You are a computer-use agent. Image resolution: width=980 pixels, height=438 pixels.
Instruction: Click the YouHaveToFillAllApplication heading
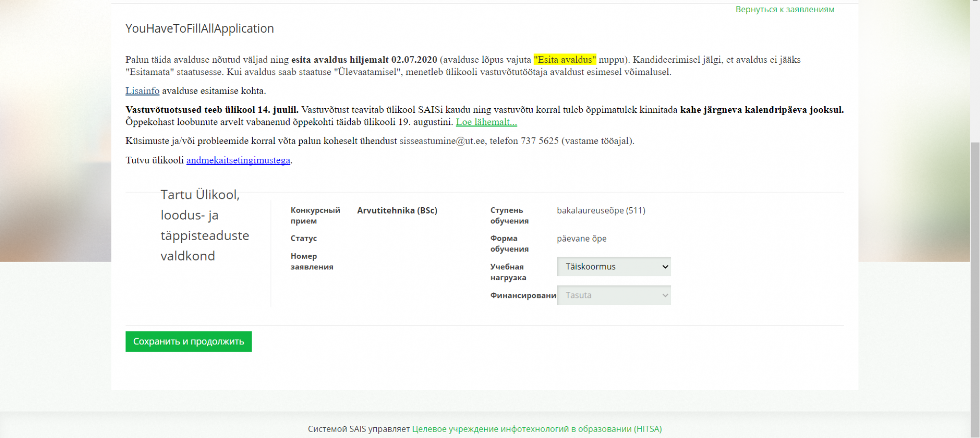pos(199,28)
